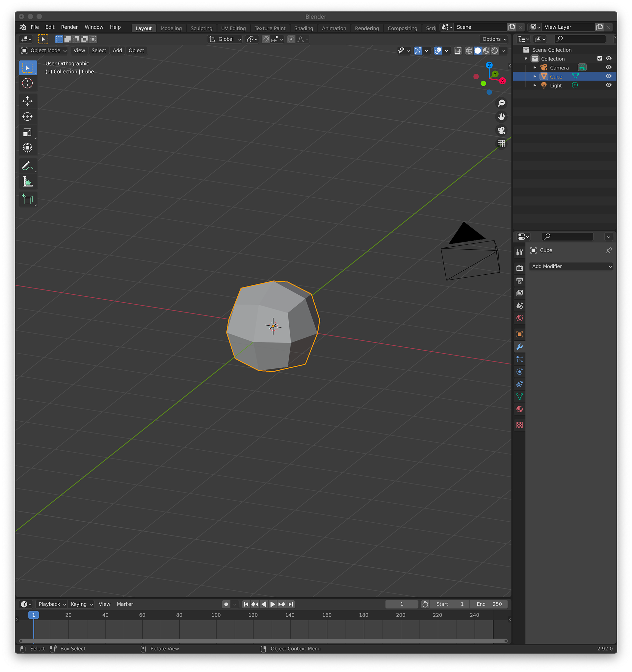Click the zoom magnifier viewport control
Screen dimensions: 632x672
pyautogui.click(x=501, y=103)
